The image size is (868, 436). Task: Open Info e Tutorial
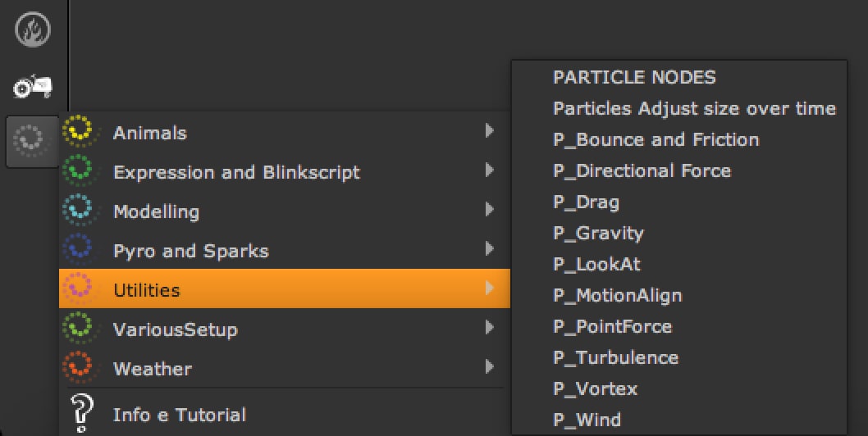pyautogui.click(x=179, y=415)
